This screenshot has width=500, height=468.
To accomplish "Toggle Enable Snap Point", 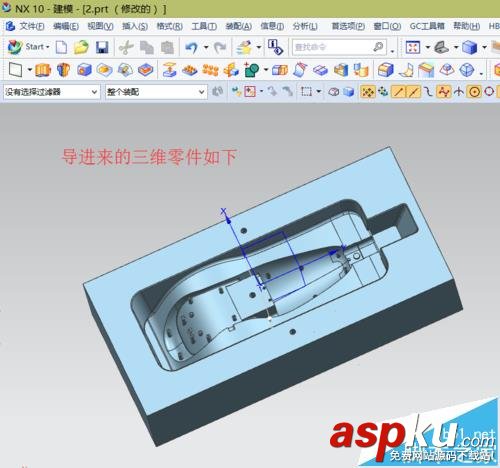I will point(368,92).
